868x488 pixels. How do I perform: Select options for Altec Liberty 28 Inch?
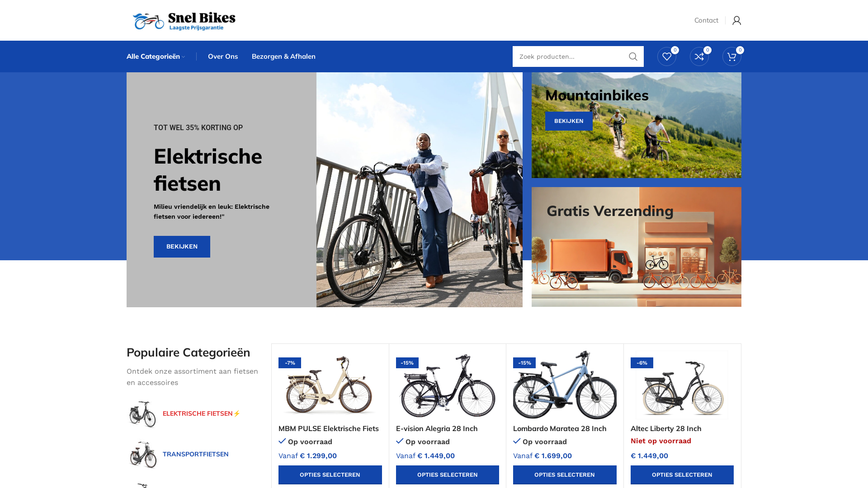tap(682, 475)
